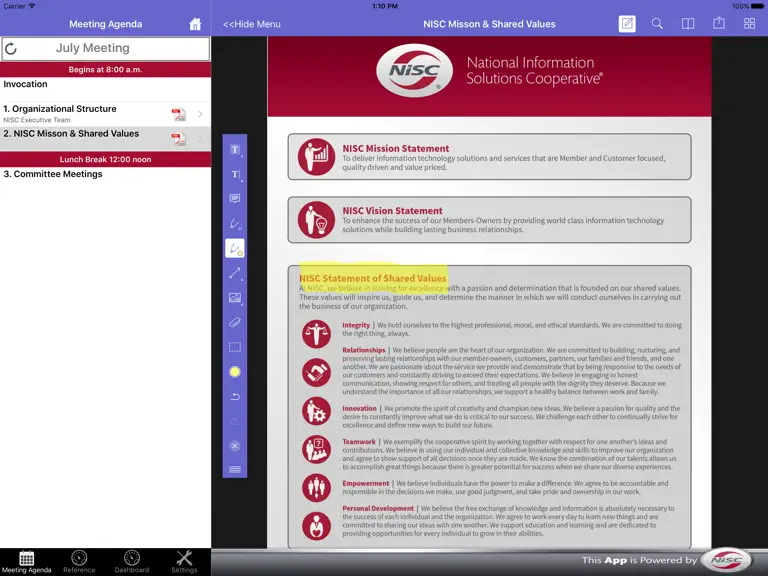Switch to the Dashboard tab

click(x=132, y=562)
